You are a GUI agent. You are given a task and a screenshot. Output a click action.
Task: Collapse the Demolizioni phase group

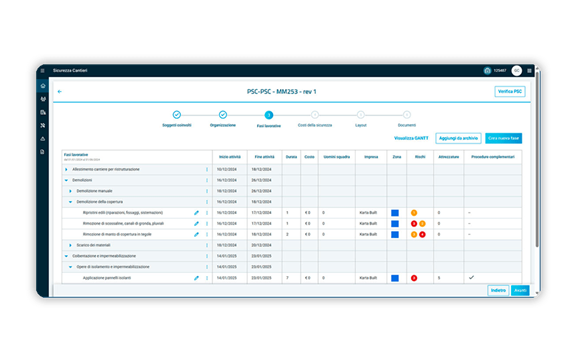pos(66,180)
